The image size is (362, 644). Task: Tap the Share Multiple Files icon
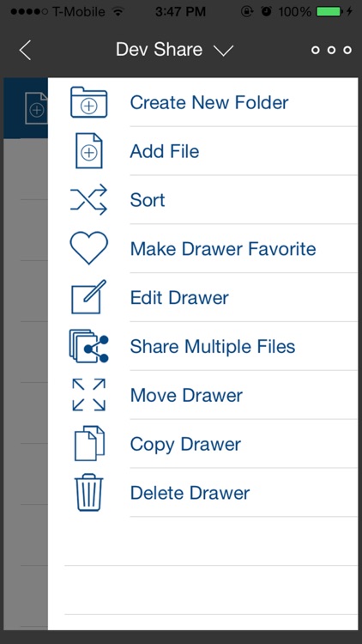pyautogui.click(x=88, y=346)
